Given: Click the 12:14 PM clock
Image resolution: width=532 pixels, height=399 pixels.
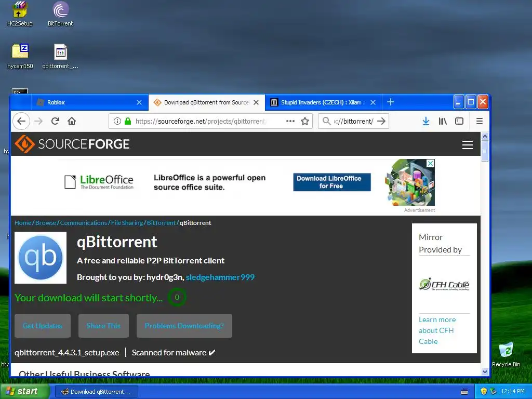Looking at the screenshot, I should pos(513,391).
